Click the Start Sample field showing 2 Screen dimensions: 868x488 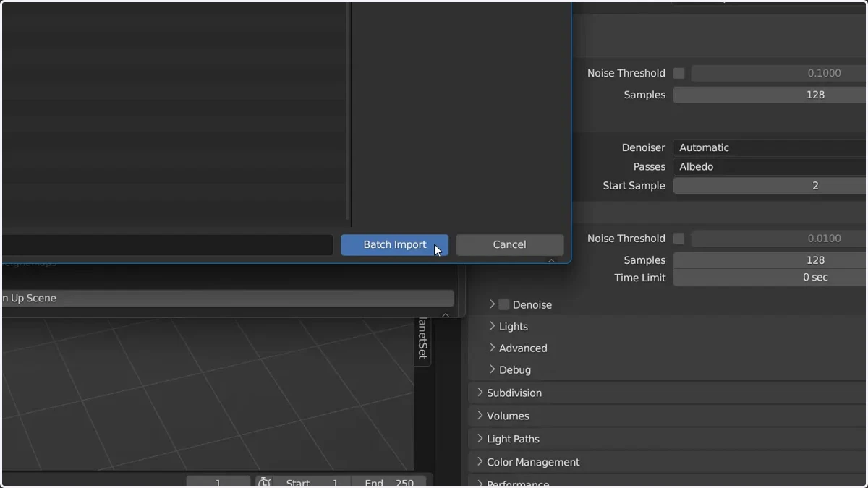(770, 186)
